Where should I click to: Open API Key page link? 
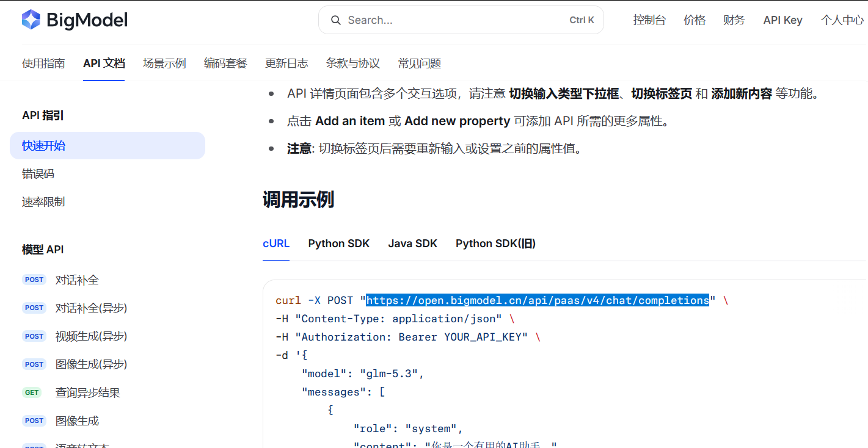pyautogui.click(x=783, y=20)
